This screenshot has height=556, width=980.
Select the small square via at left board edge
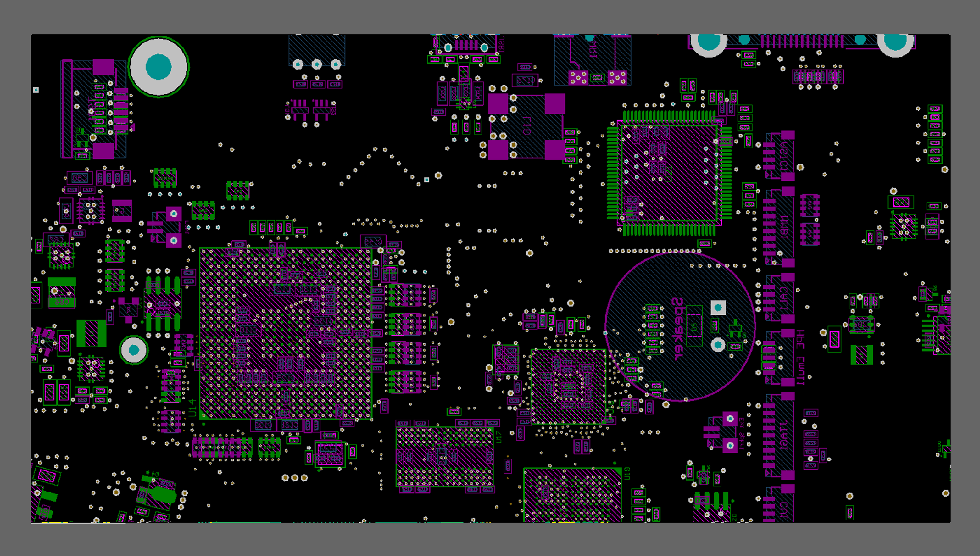coord(36,90)
